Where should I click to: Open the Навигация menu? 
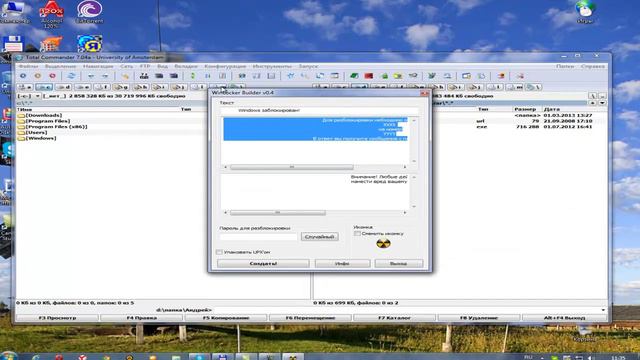98,66
